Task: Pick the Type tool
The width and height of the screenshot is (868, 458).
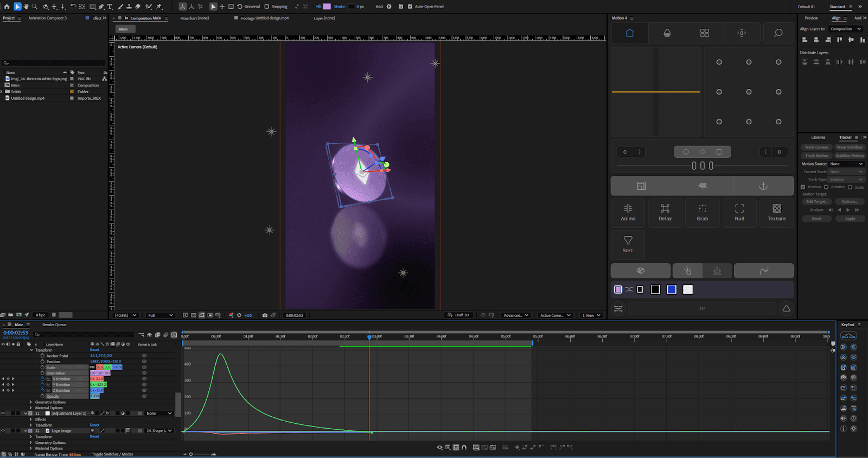Action: click(x=110, y=7)
